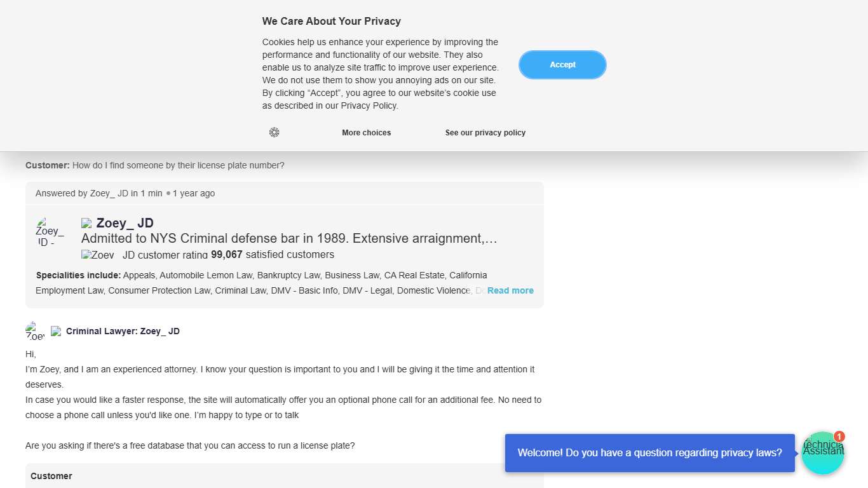Open the Technician Assistant chat launcher

click(x=822, y=454)
